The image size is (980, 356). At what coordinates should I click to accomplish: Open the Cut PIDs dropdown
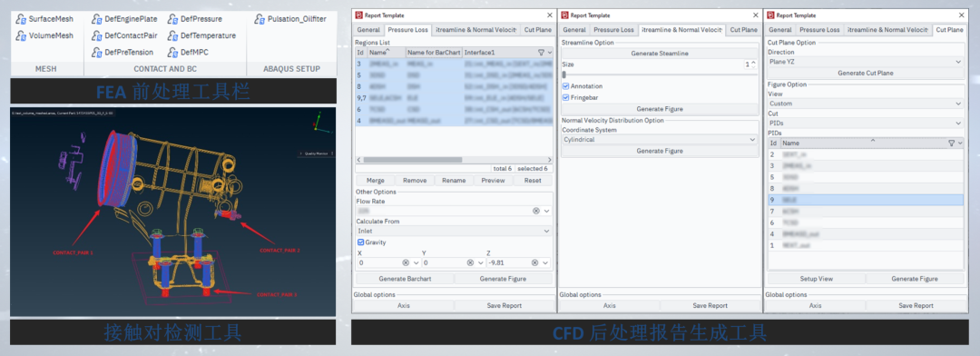pyautogui.click(x=865, y=124)
